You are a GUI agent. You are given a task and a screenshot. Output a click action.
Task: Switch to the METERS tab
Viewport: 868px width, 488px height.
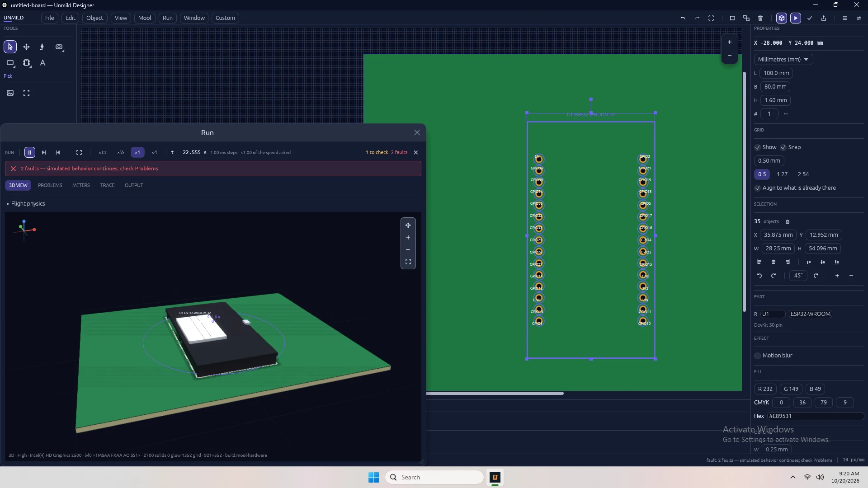click(81, 186)
